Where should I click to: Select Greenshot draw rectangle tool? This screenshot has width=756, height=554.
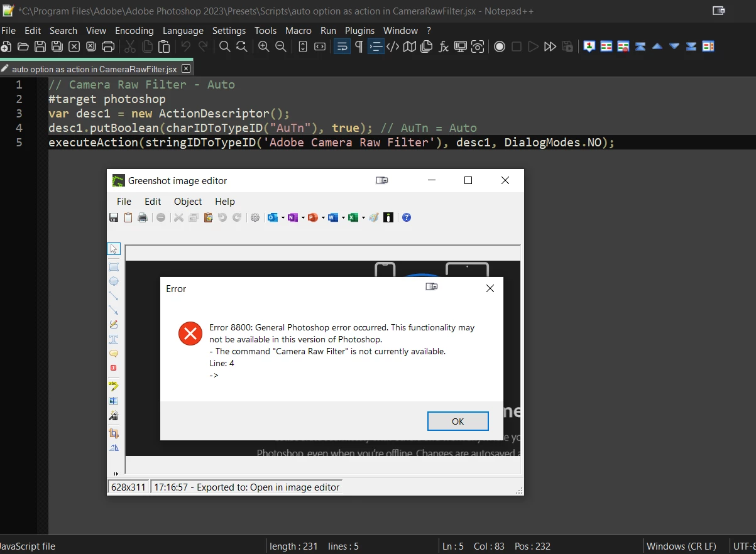114,267
